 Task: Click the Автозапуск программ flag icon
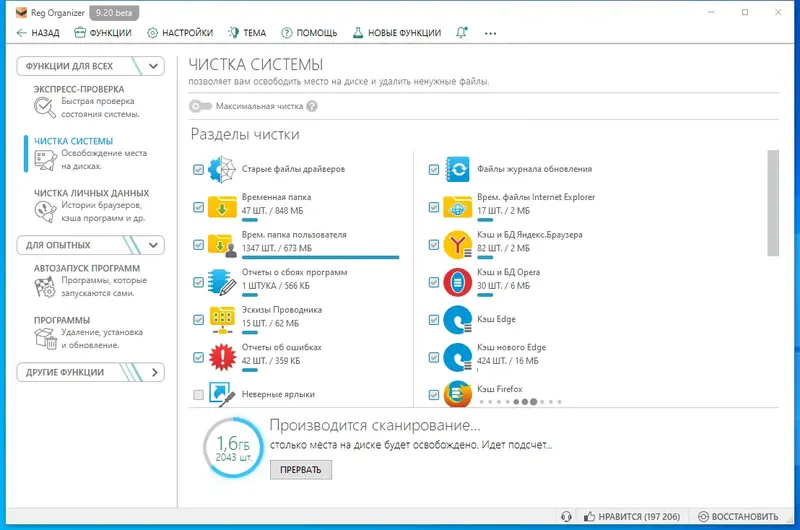click(45, 287)
